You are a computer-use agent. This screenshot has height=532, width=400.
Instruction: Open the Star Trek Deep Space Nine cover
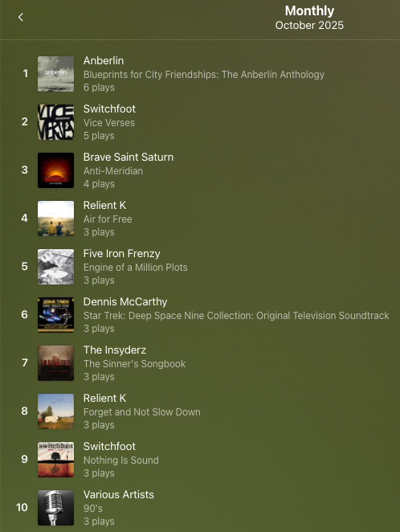pos(55,315)
